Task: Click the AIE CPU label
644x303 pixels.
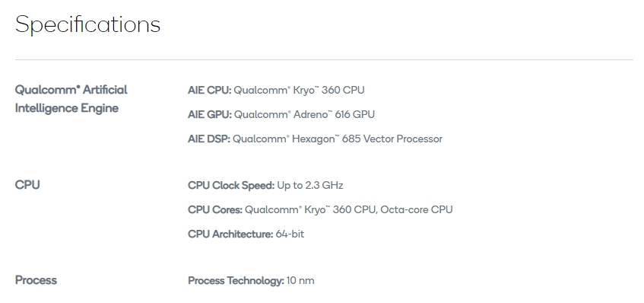Action: (209, 90)
